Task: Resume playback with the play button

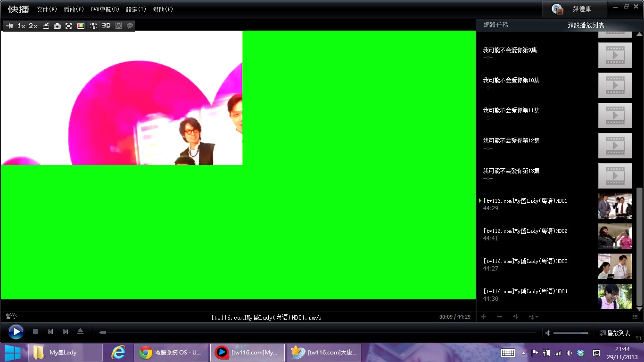Action: pyautogui.click(x=16, y=332)
